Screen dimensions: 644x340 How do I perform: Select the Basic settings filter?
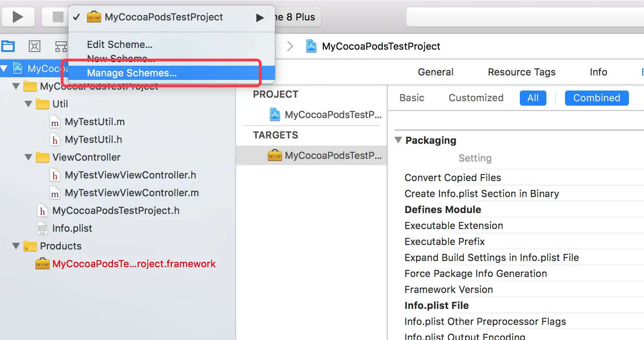(412, 98)
